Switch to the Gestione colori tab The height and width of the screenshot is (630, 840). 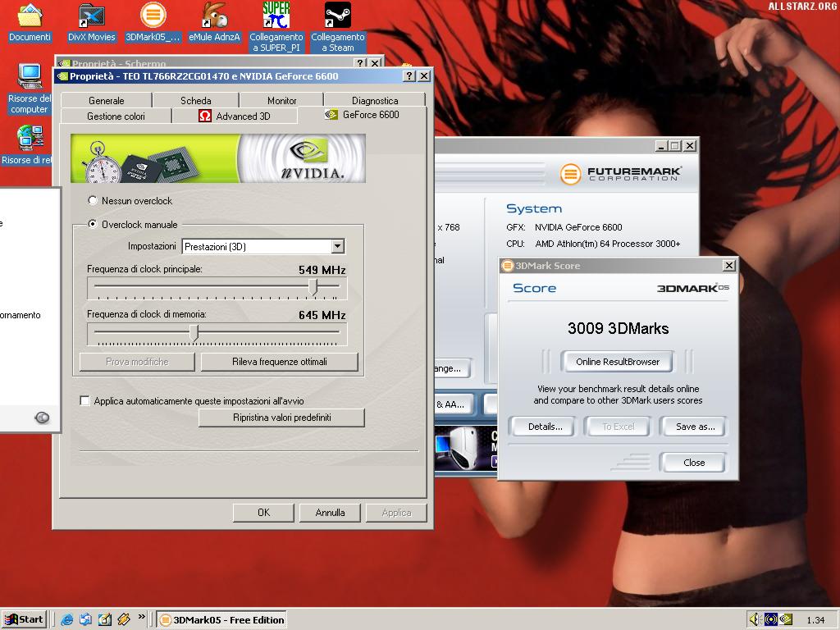pos(116,116)
